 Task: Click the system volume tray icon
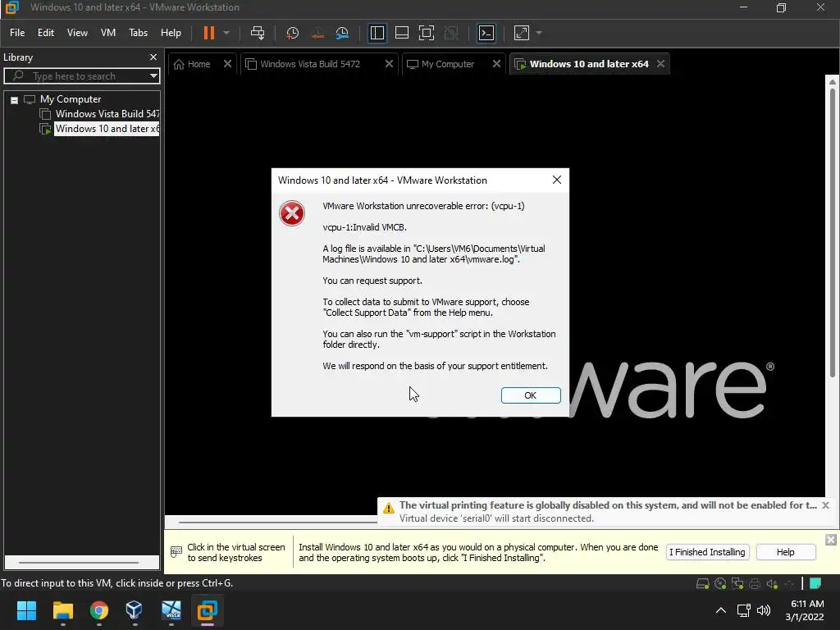pos(764,610)
